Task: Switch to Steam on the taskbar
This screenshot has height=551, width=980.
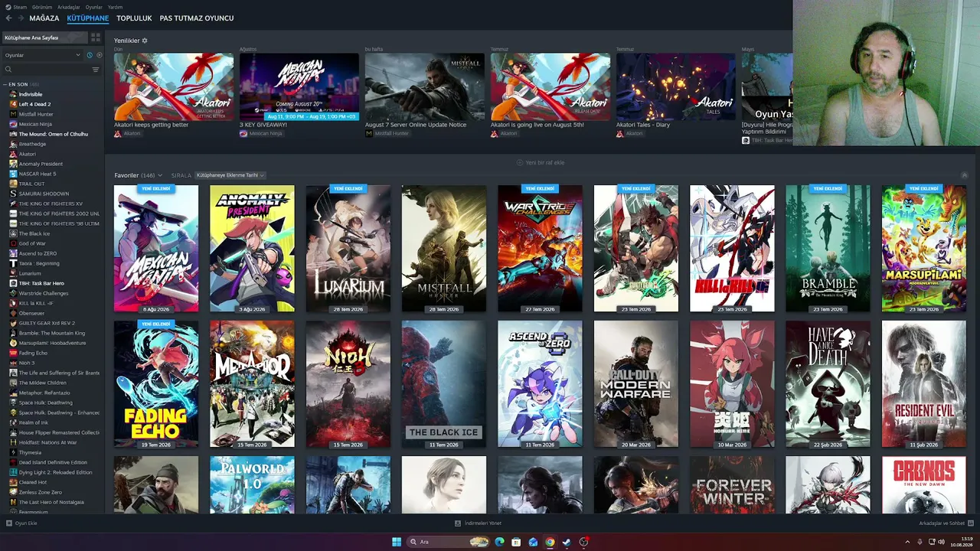Action: [x=567, y=542]
